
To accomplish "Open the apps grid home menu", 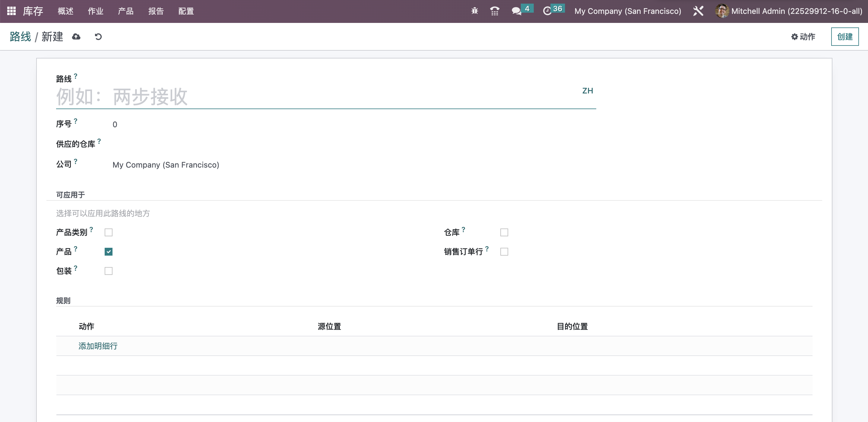I will pyautogui.click(x=11, y=11).
